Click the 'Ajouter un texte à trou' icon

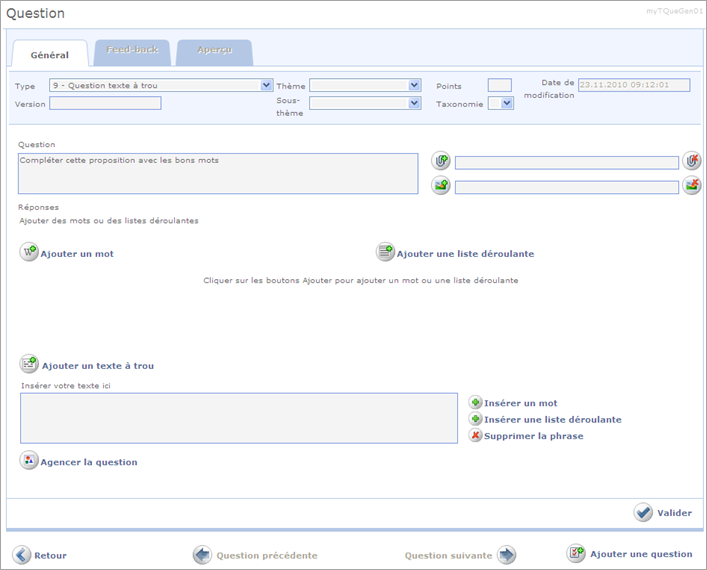click(29, 365)
